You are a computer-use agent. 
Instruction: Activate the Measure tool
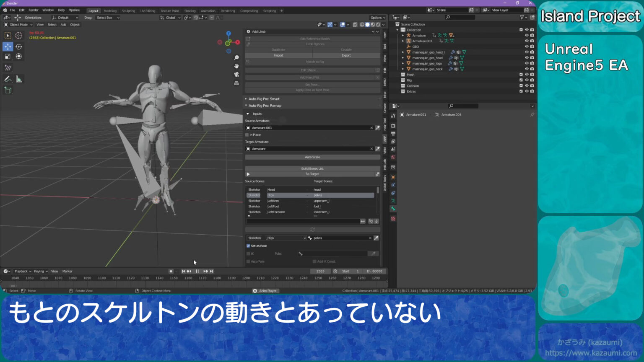click(x=18, y=79)
